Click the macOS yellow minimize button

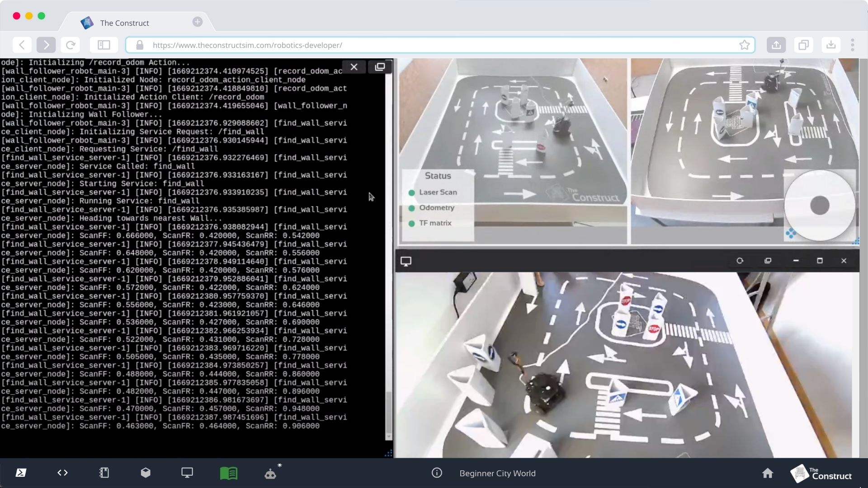click(29, 16)
